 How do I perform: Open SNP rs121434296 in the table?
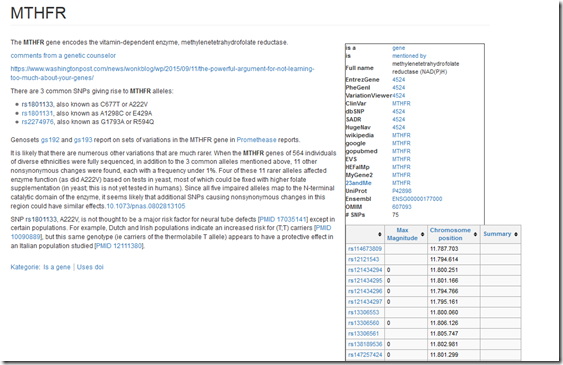365,291
